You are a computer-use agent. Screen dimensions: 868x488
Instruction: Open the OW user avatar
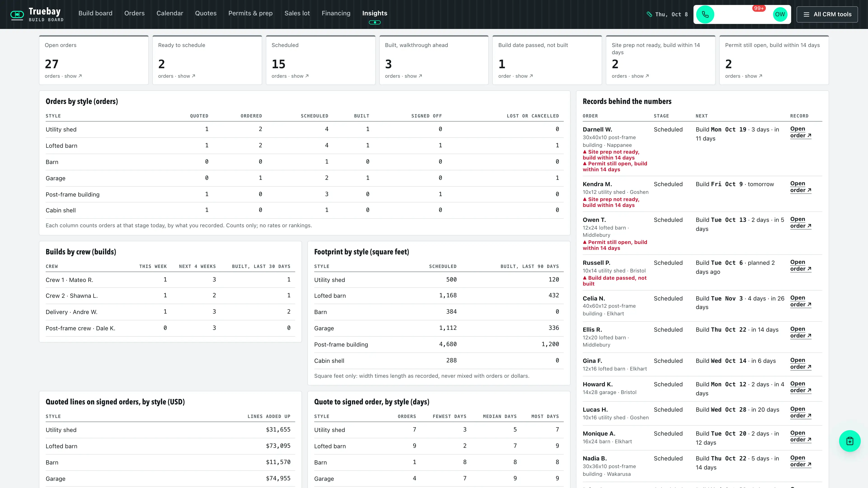[x=780, y=14]
